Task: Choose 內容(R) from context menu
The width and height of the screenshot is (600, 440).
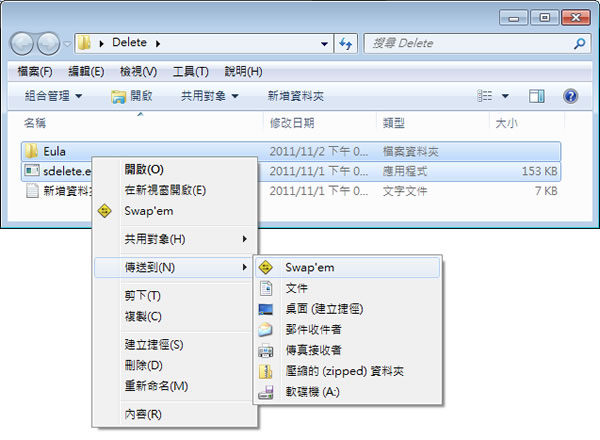Action: point(175,414)
